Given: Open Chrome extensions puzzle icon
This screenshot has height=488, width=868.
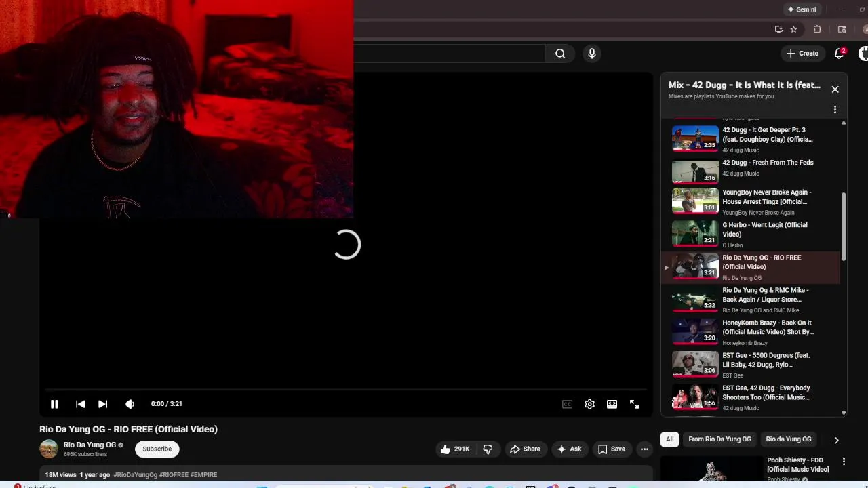Looking at the screenshot, I should [x=817, y=29].
